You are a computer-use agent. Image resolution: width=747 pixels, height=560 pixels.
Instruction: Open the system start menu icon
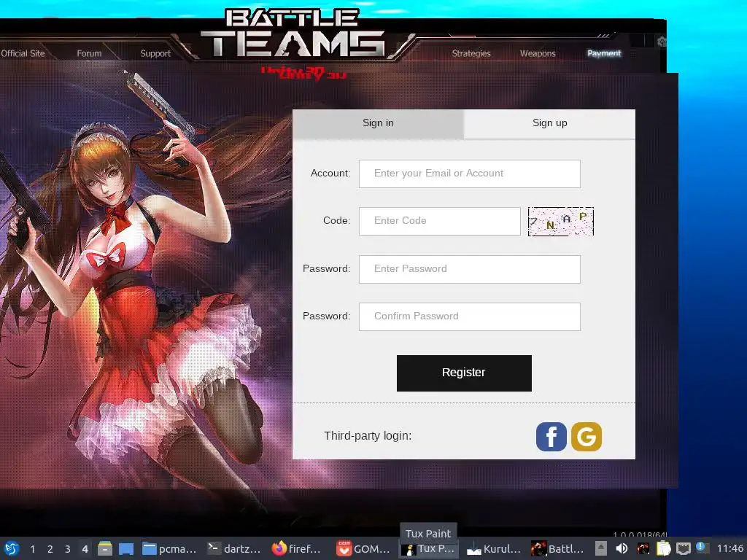(12, 549)
